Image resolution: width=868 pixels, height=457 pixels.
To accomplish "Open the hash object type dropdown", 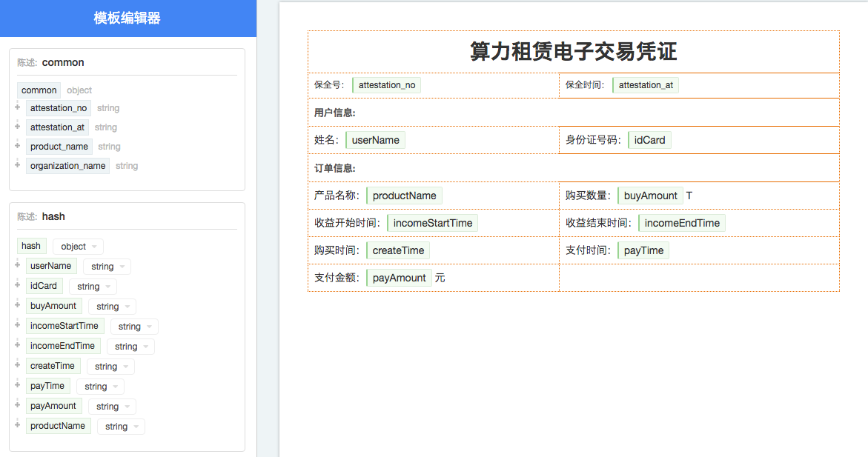I will [78, 246].
